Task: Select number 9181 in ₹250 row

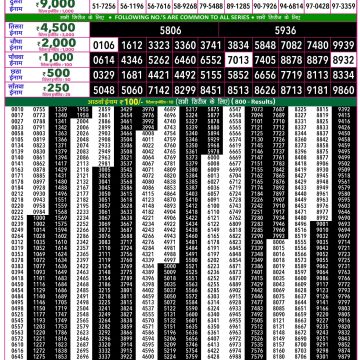Action: 317,90
